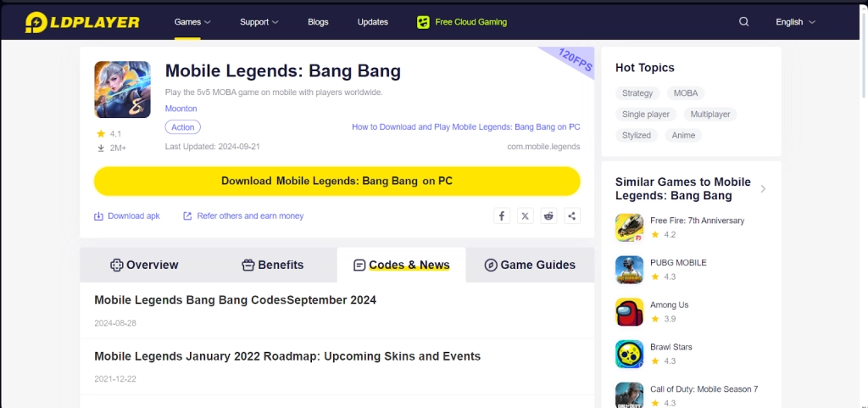The height and width of the screenshot is (408, 868).
Task: Open Among Us game icon
Action: pos(630,311)
